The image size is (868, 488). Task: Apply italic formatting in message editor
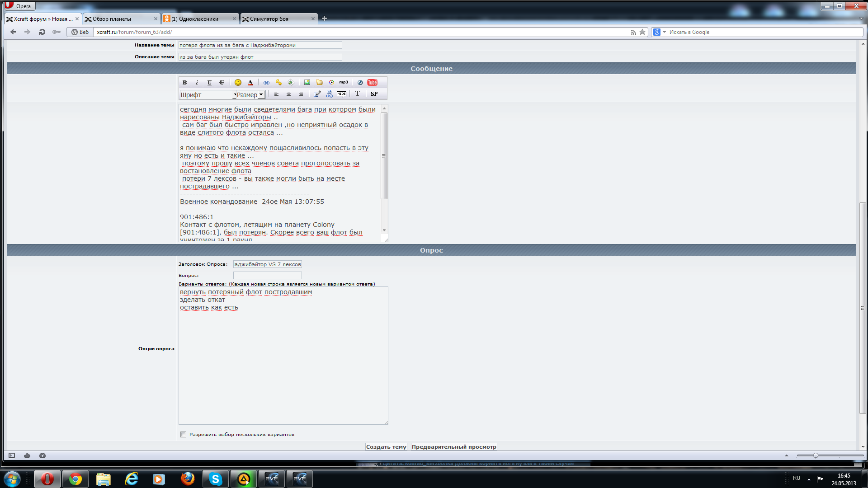tap(197, 83)
